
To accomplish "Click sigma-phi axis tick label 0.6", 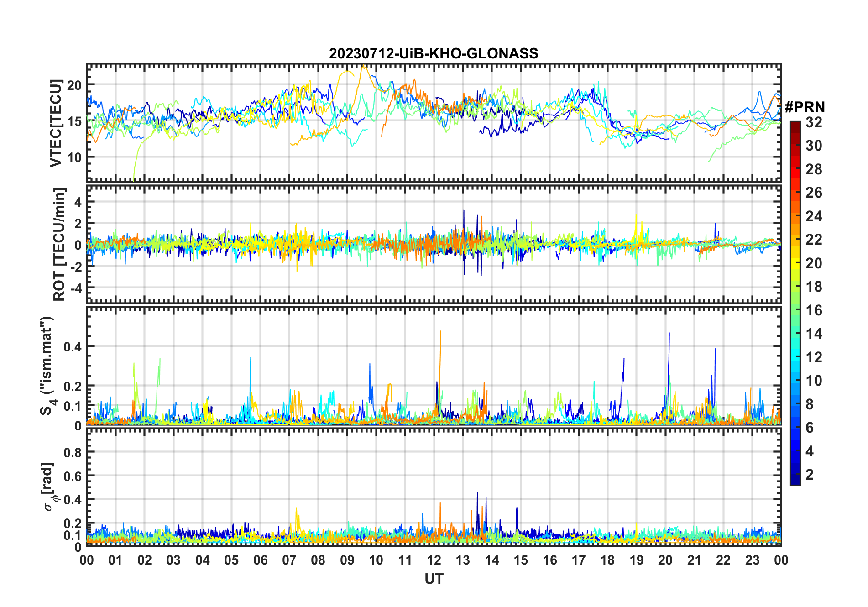I will [73, 476].
